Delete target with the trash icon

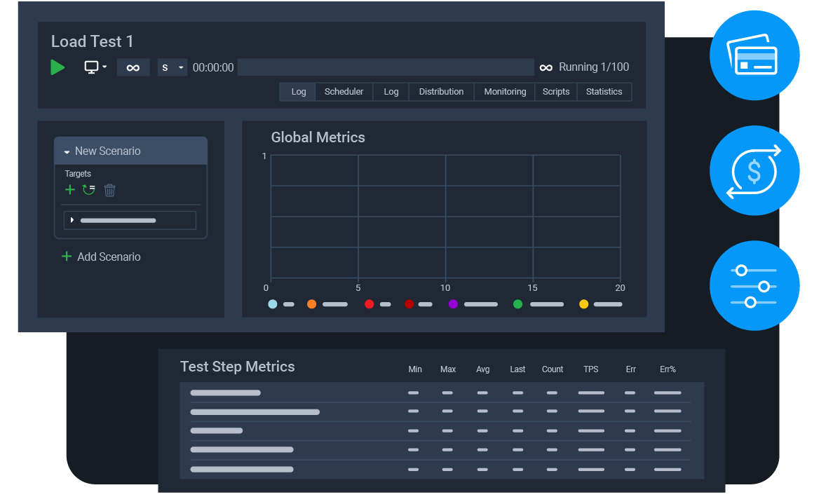tap(109, 190)
